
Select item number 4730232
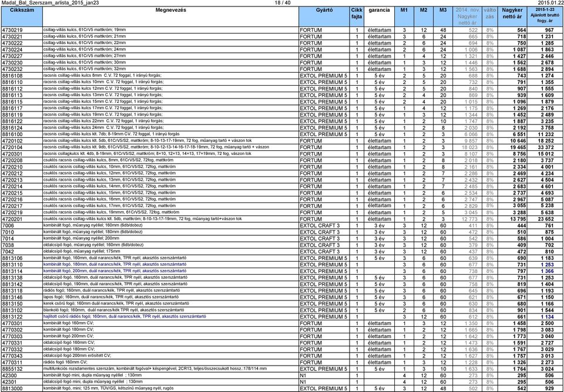pos(12,69)
